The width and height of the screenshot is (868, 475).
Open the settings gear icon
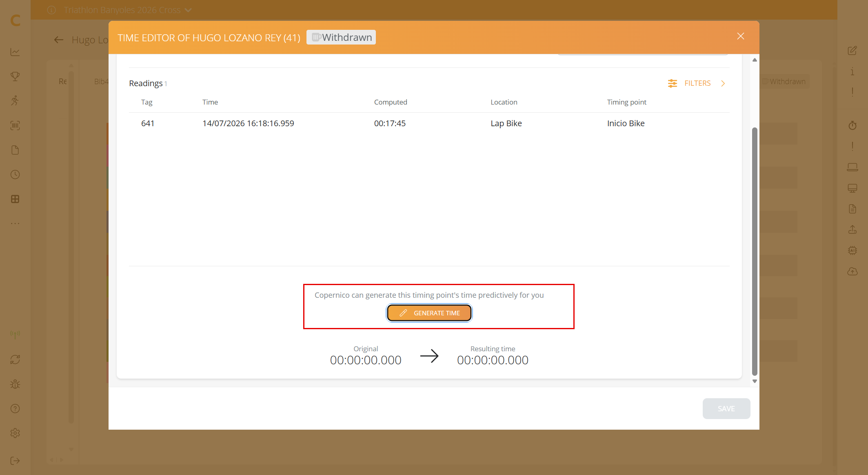[15, 433]
